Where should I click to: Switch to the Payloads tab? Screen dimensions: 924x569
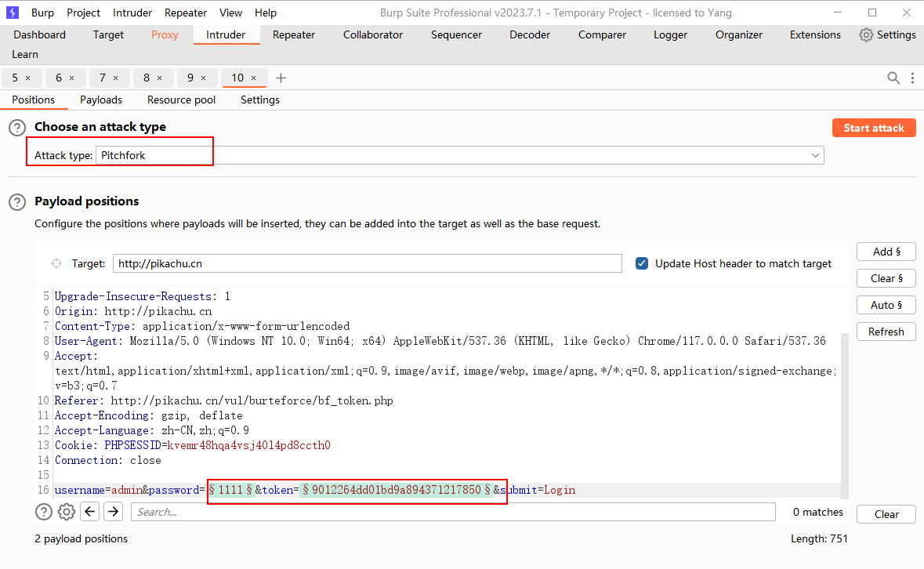pos(101,100)
